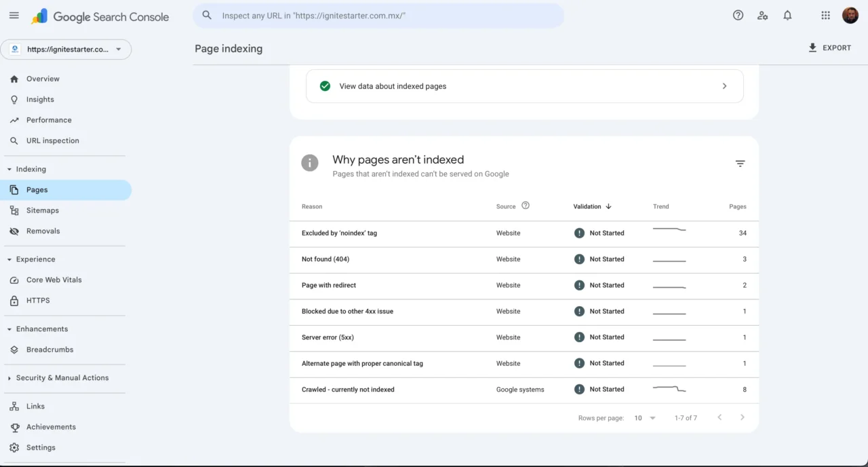Select the Sitemaps sidebar icon
The height and width of the screenshot is (467, 868).
coord(15,210)
